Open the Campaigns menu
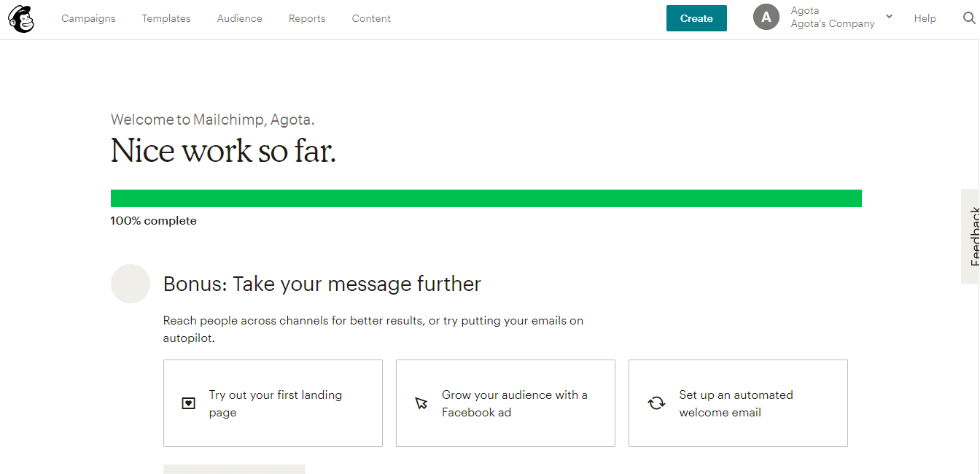This screenshot has height=474, width=980. tap(88, 18)
